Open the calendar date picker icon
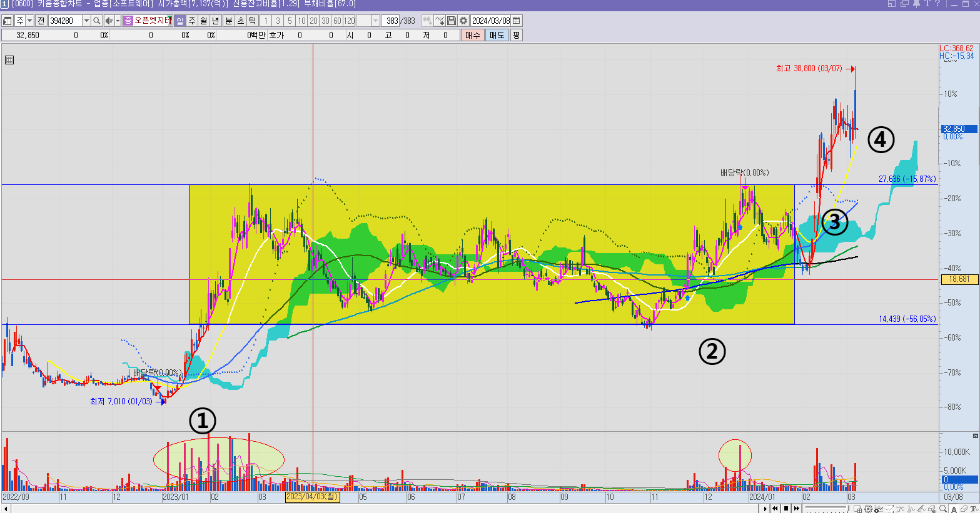Viewport: 980px width, 513px height. [516, 21]
